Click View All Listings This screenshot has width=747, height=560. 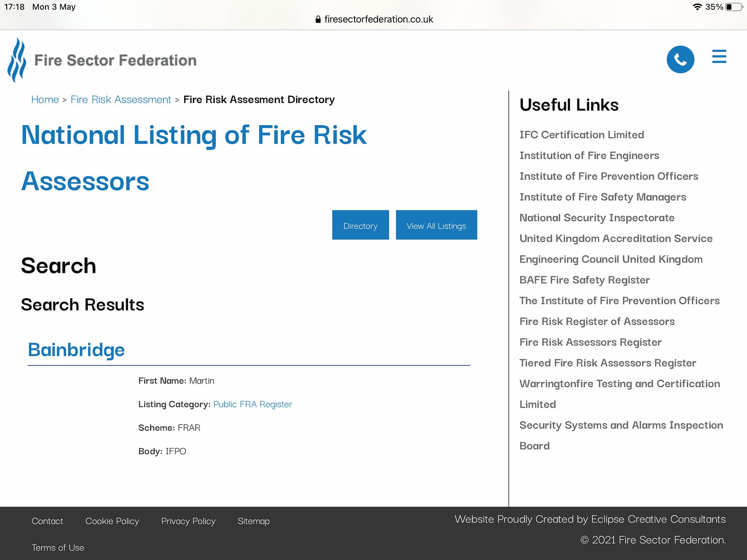click(x=436, y=225)
